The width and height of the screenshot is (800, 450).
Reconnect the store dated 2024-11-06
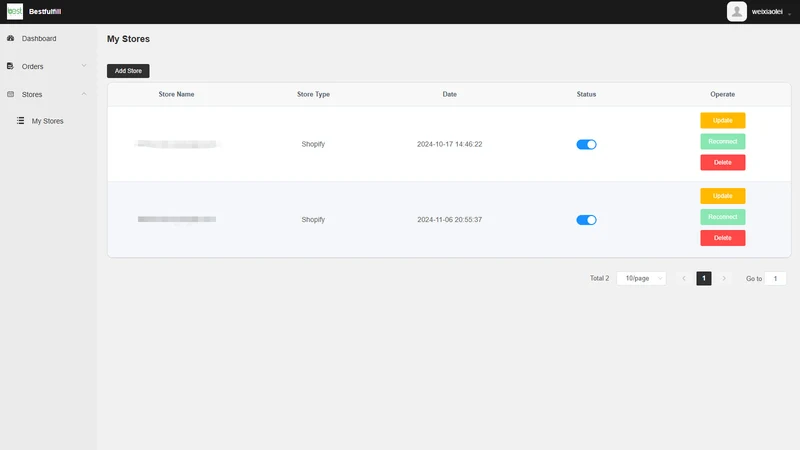[722, 217]
